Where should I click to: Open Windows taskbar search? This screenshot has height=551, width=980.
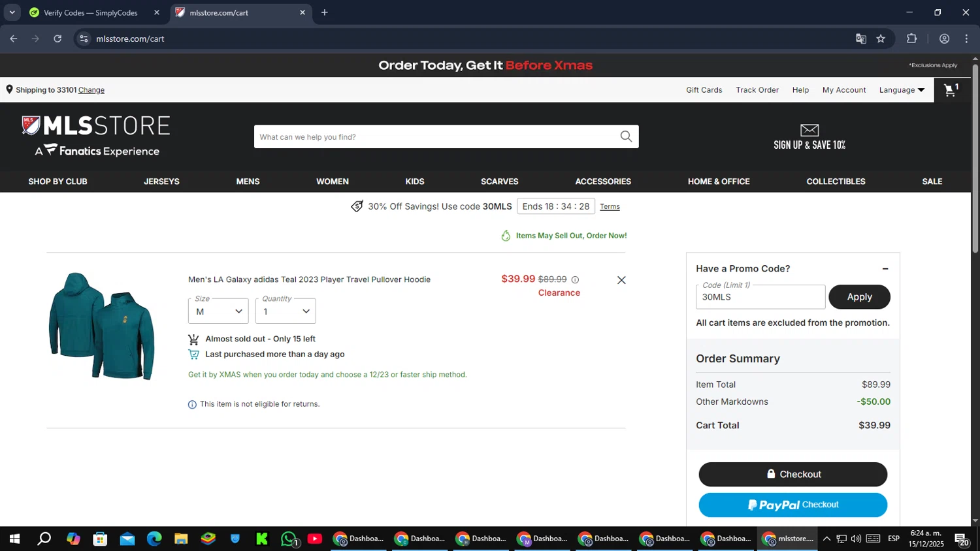pos(44,539)
